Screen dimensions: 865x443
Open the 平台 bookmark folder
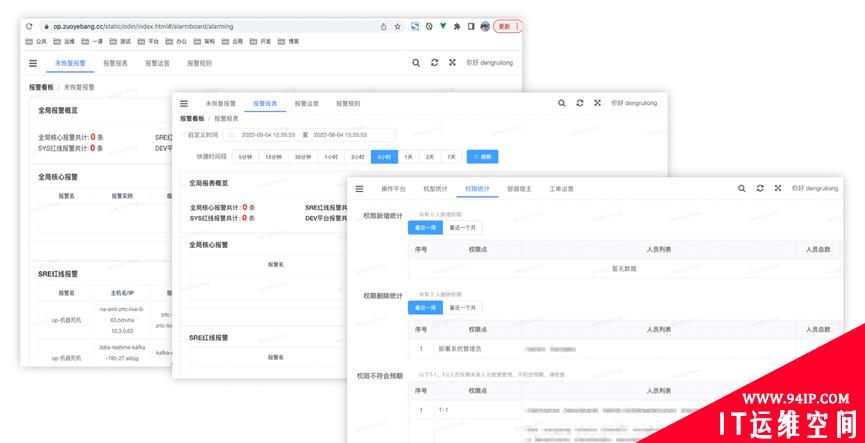click(148, 41)
